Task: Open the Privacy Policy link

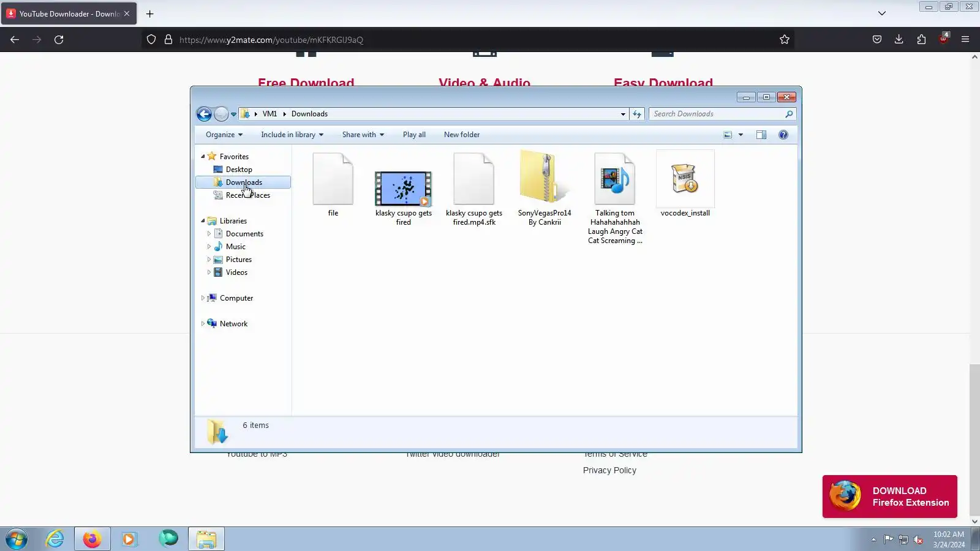Action: click(609, 470)
